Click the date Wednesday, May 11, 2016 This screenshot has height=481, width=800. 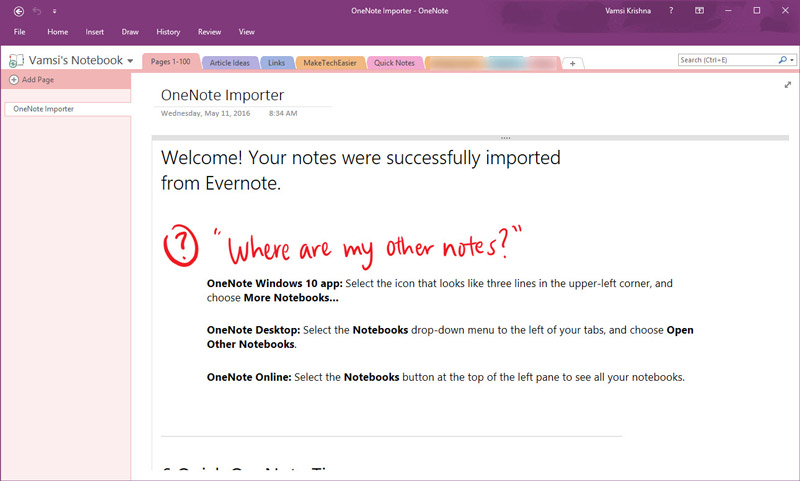tap(205, 113)
